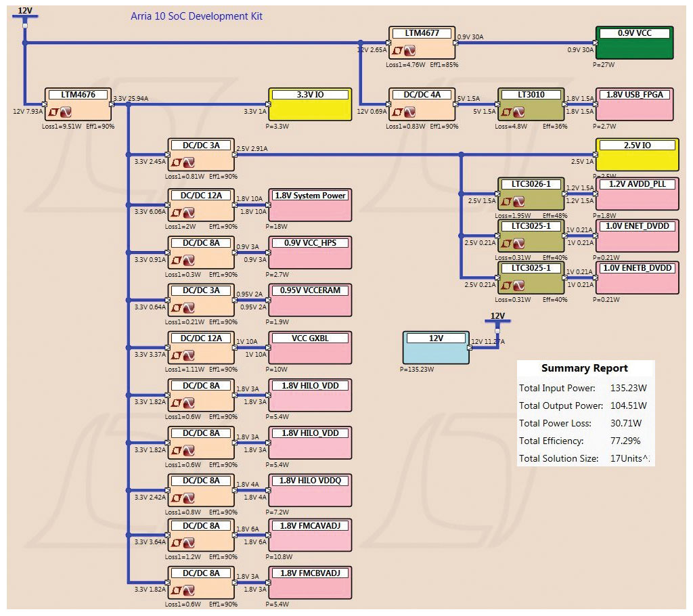Click LT logo icon in LTM4677 block
Image resolution: width=693 pixels, height=616 pixels.
[397, 51]
